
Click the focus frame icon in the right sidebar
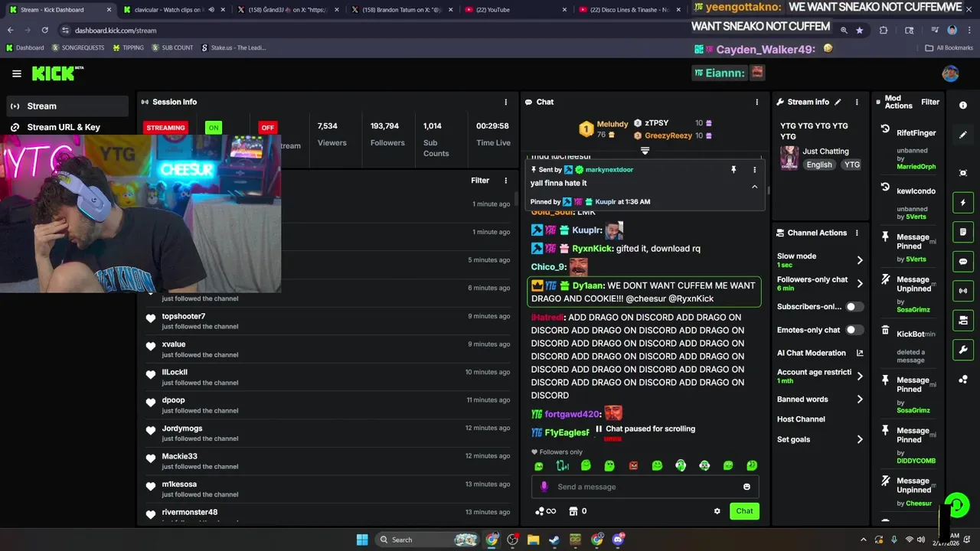tap(963, 173)
